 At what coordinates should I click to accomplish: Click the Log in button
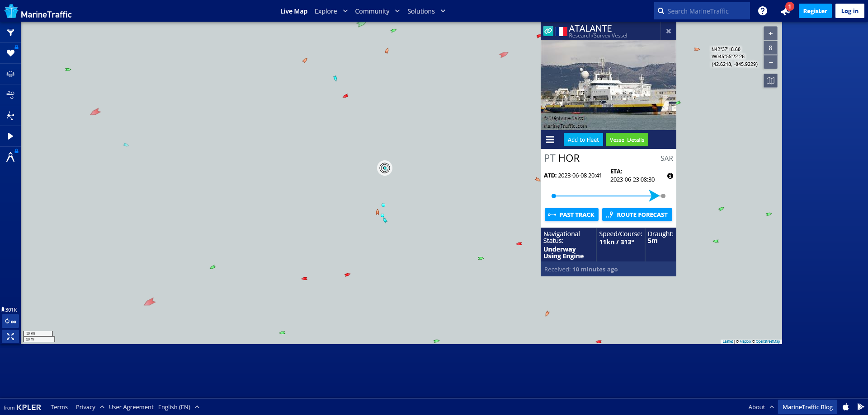849,11
